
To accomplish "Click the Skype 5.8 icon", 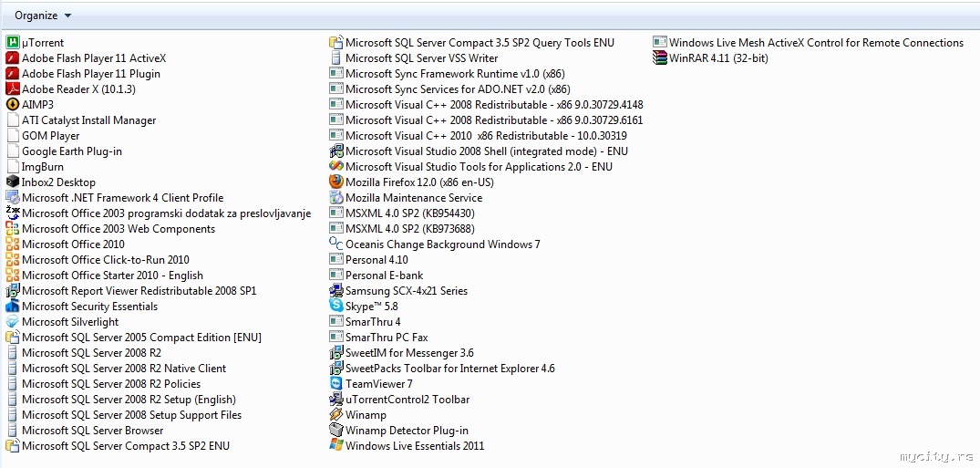I will pos(336,307).
